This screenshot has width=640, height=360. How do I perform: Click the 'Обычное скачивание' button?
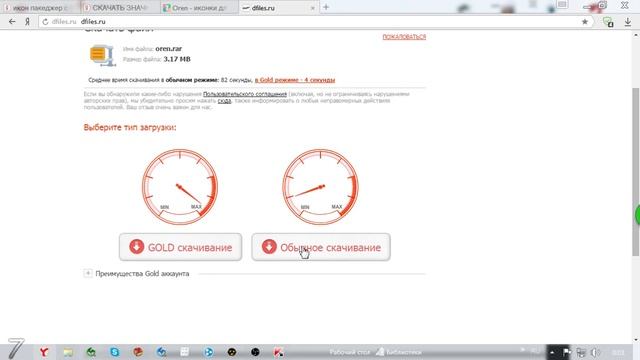tap(321, 247)
